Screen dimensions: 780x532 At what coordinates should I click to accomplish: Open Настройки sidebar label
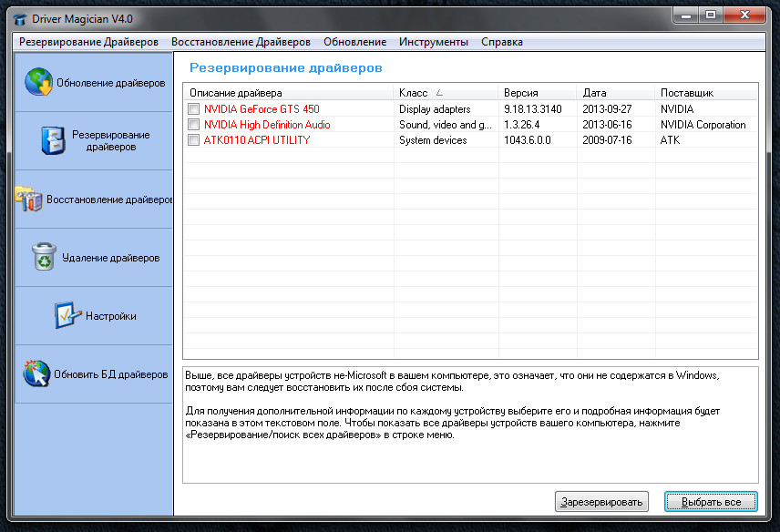[x=111, y=316]
